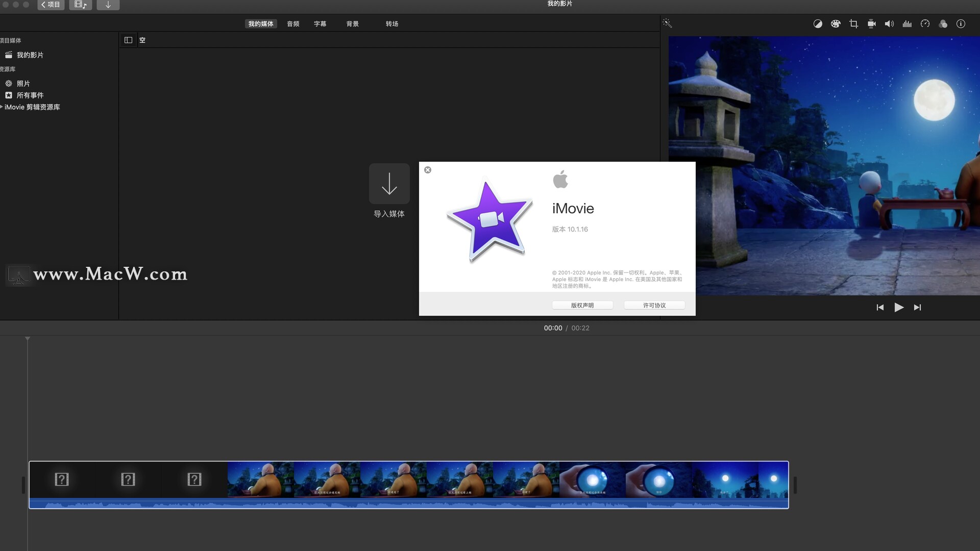The image size is (980, 551).
Task: Select the cropping tool icon
Action: click(x=853, y=24)
